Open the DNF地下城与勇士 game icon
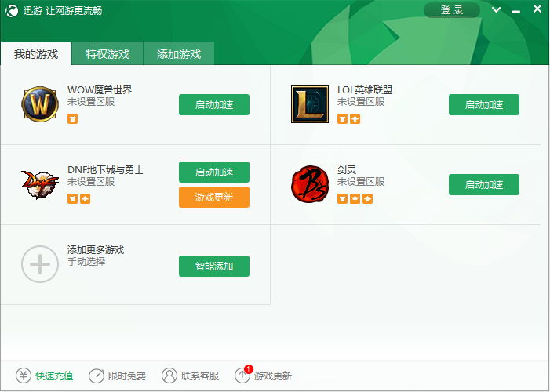 point(40,184)
